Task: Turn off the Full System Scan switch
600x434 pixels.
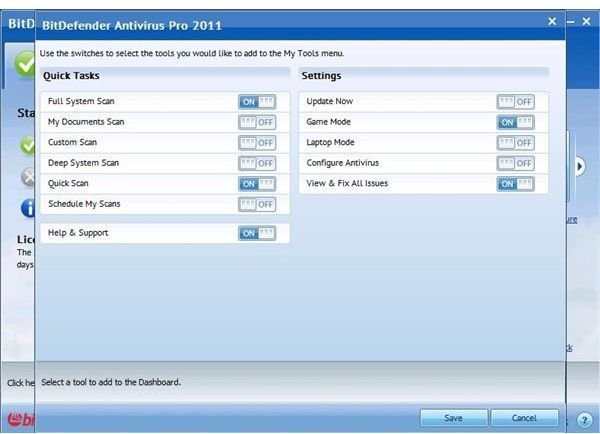Action: click(257, 102)
